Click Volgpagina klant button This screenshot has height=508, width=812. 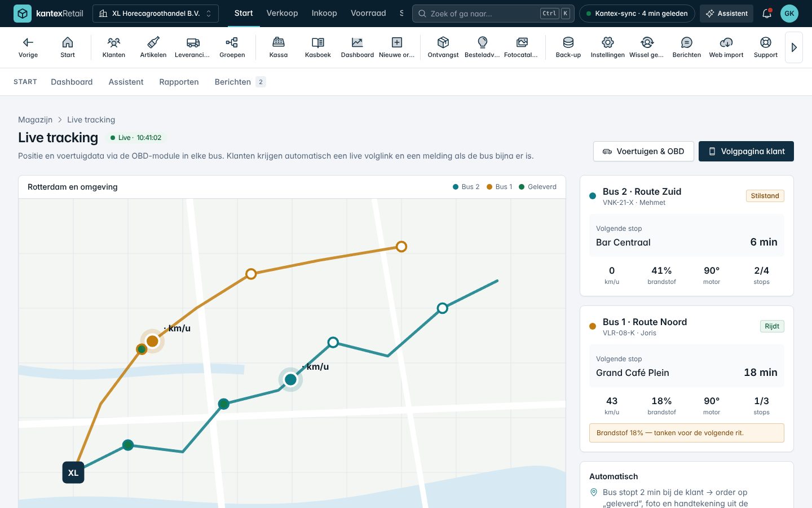point(746,151)
